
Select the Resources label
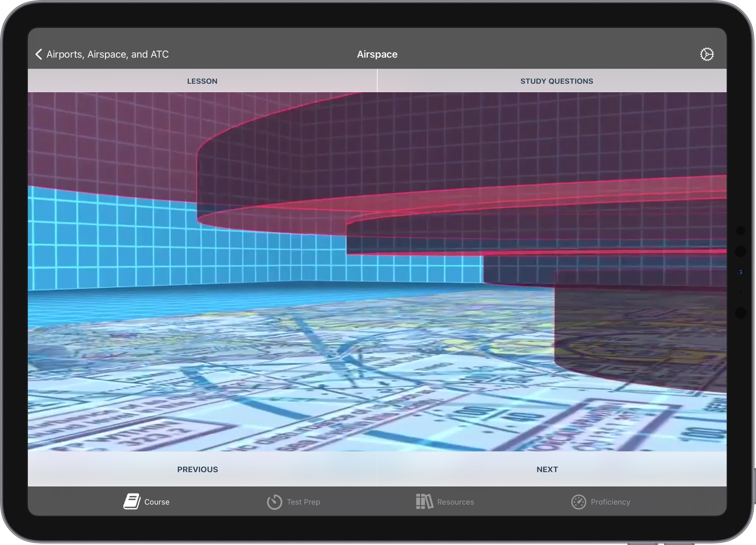tap(455, 502)
